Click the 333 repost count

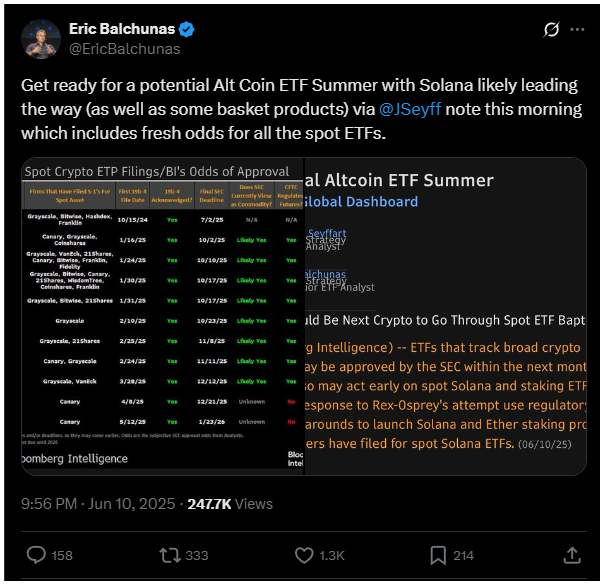point(197,556)
